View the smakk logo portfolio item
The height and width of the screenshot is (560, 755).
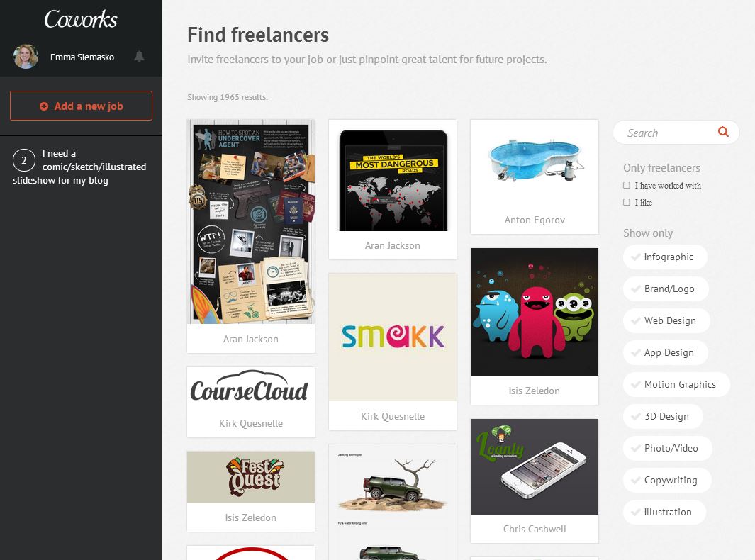(393, 337)
